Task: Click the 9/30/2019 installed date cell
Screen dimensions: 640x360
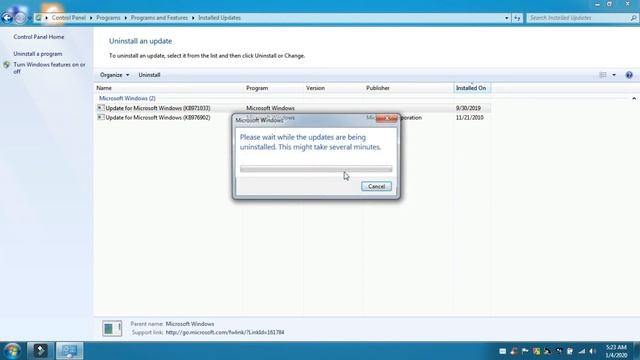Action: [468, 108]
